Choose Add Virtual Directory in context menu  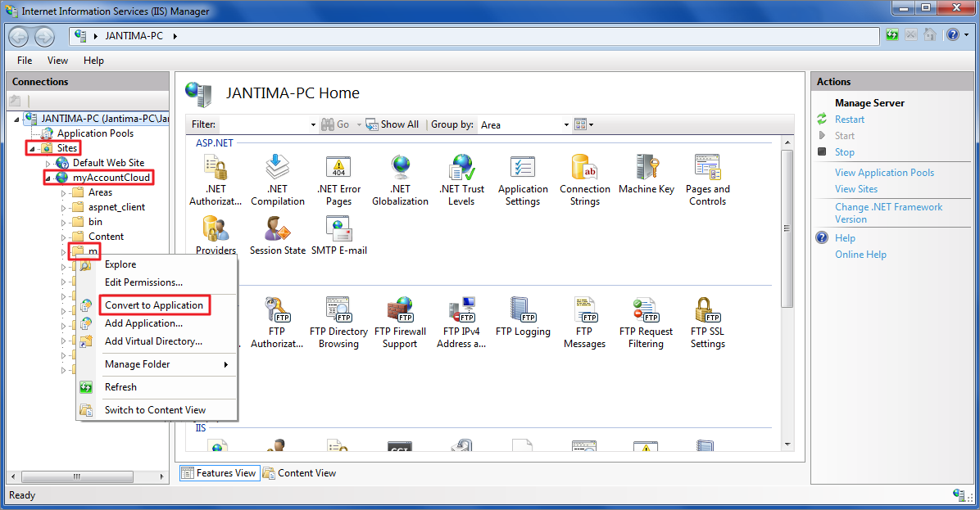click(157, 341)
